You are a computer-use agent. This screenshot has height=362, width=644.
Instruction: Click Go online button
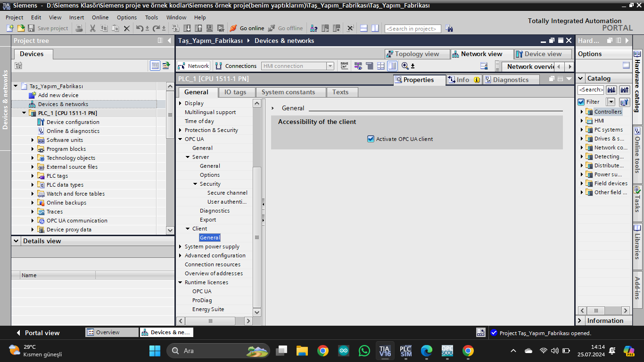point(247,28)
